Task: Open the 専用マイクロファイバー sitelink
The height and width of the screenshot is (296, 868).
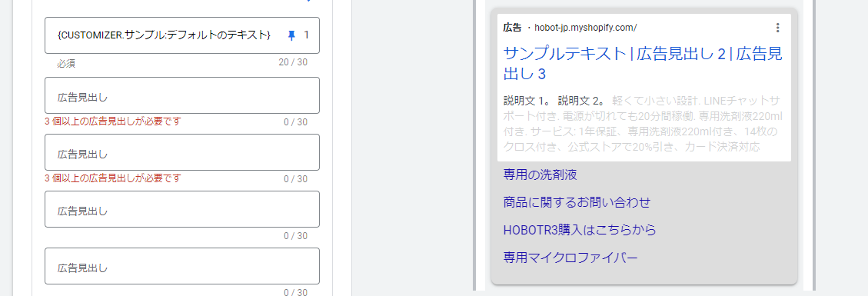Action: click(570, 258)
